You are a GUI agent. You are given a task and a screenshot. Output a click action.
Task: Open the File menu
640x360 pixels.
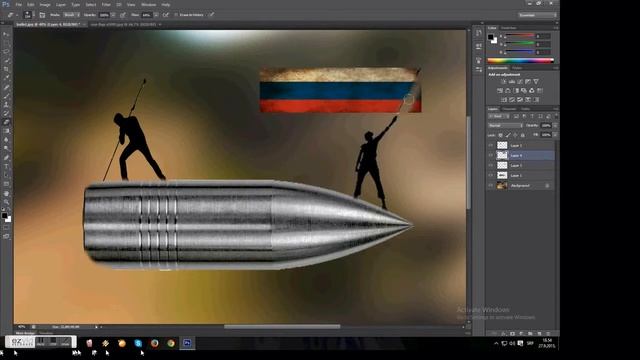(x=19, y=5)
